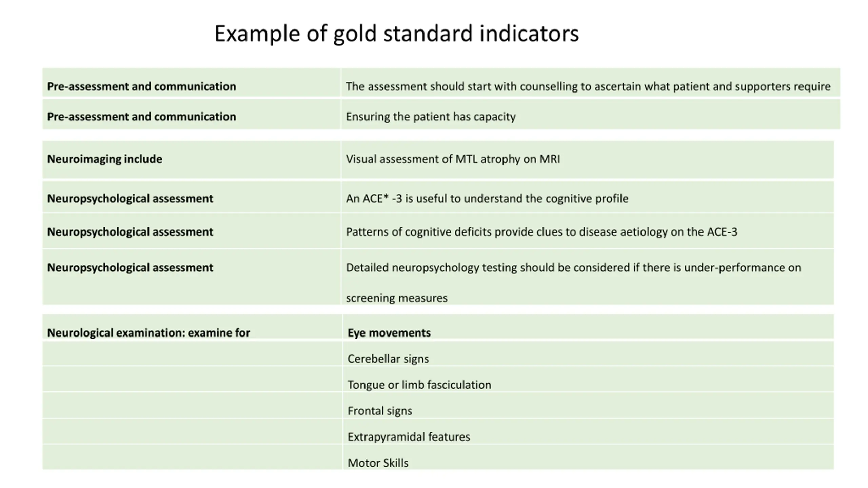Select 'Visual assessment of MTL atrophy on MRI'
This screenshot has width=868, height=488.
tap(453, 159)
